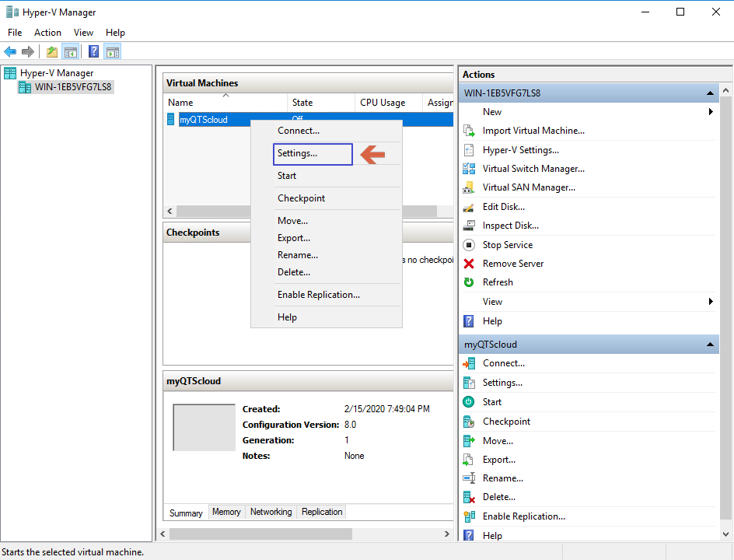This screenshot has height=560, width=734.
Task: Collapse the myQTScloud actions section
Action: 710,345
